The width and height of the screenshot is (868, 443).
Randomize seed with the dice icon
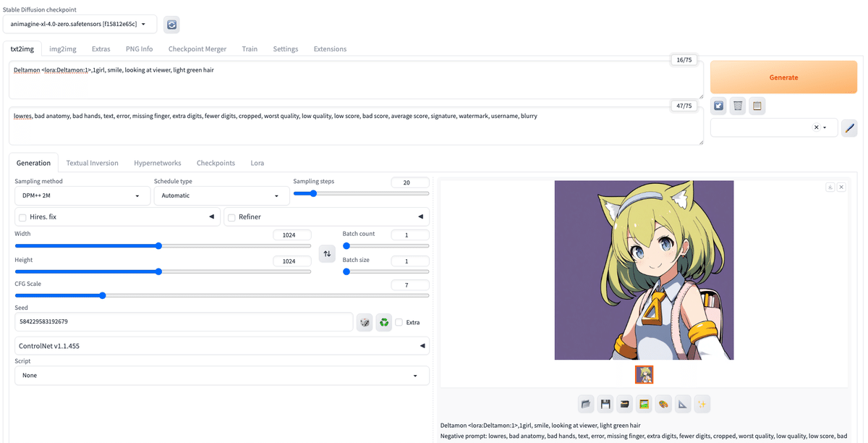click(365, 322)
